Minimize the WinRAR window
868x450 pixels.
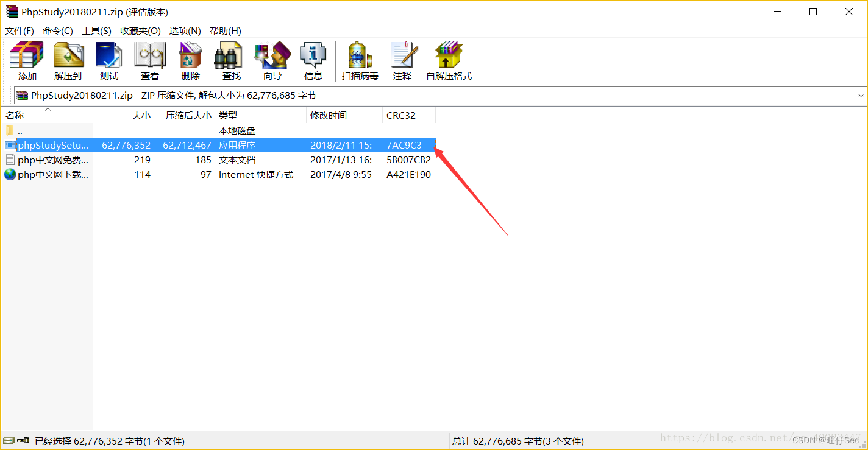777,12
